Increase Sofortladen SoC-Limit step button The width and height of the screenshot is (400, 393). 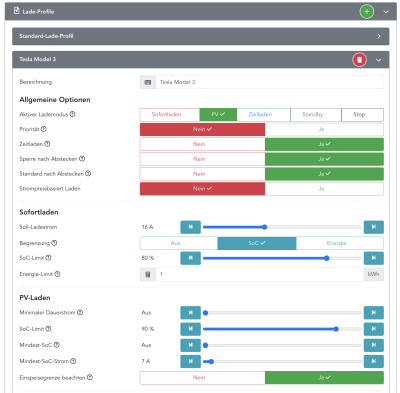pyautogui.click(x=374, y=258)
